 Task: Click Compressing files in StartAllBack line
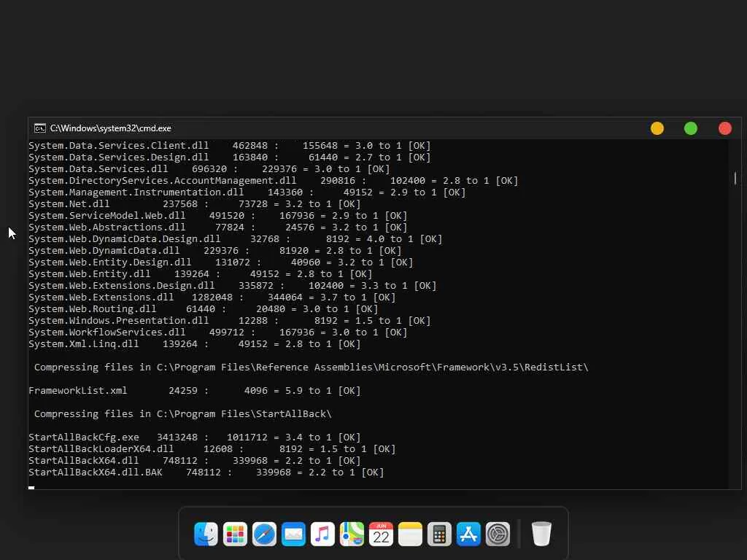pos(183,414)
